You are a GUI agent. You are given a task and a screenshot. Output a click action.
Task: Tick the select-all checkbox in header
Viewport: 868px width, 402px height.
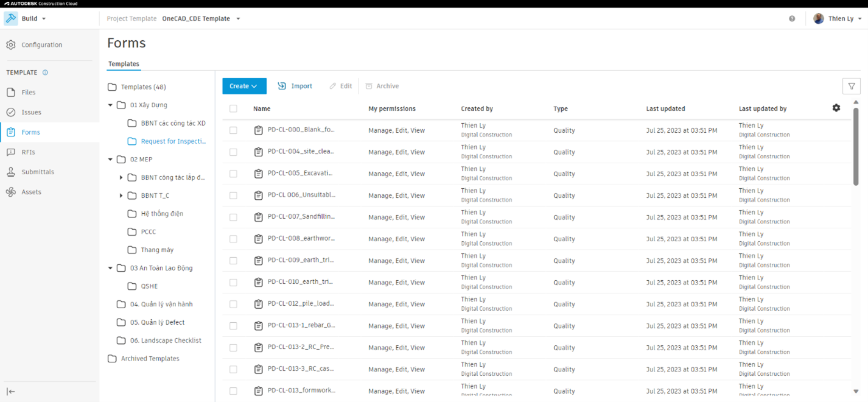[x=233, y=109]
